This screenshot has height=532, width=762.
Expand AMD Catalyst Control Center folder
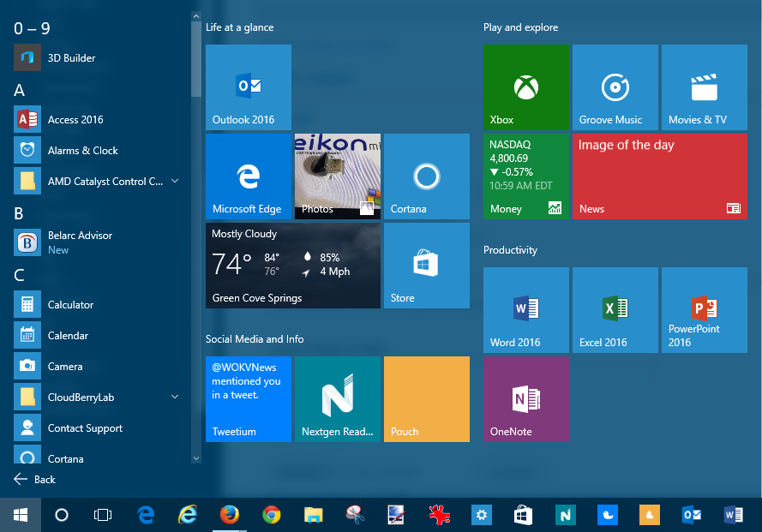pos(175,182)
